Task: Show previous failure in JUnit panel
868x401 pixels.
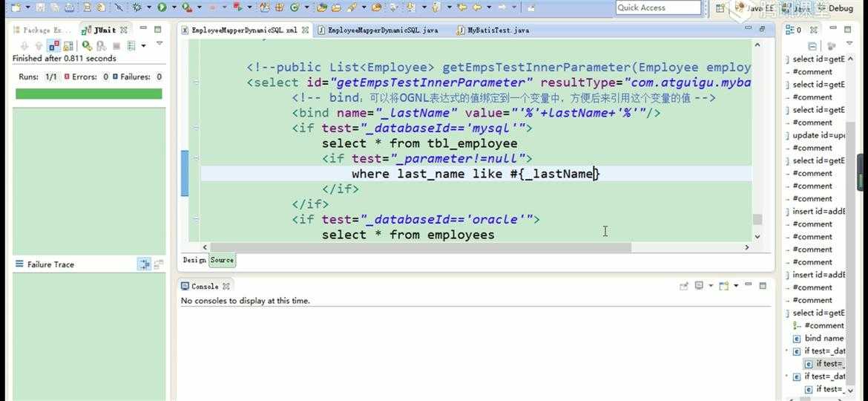Action: pyautogui.click(x=39, y=45)
